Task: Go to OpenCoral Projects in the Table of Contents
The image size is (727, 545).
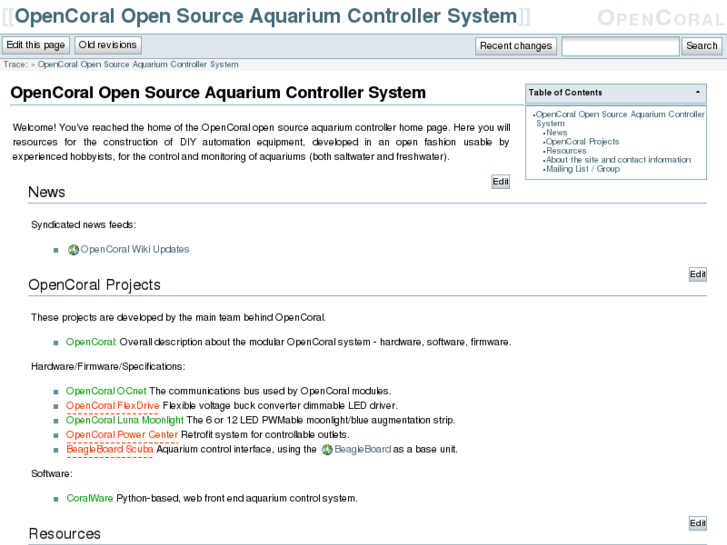Action: (x=582, y=142)
